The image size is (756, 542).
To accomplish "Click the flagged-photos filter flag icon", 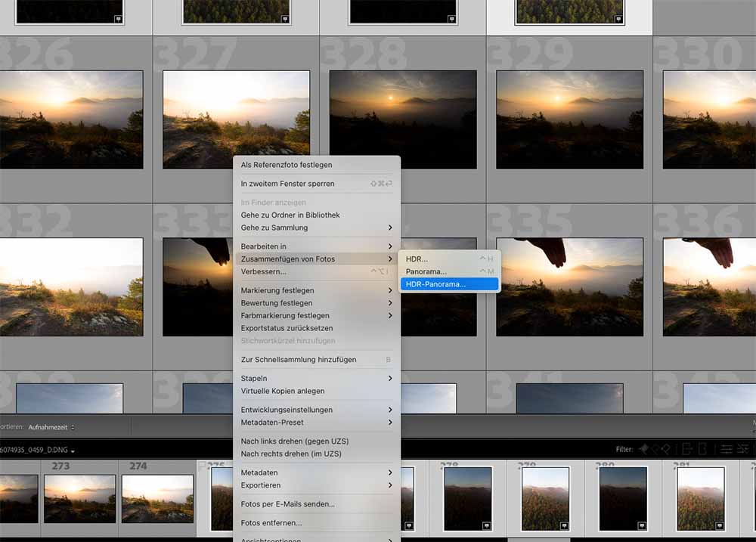I will [x=643, y=449].
